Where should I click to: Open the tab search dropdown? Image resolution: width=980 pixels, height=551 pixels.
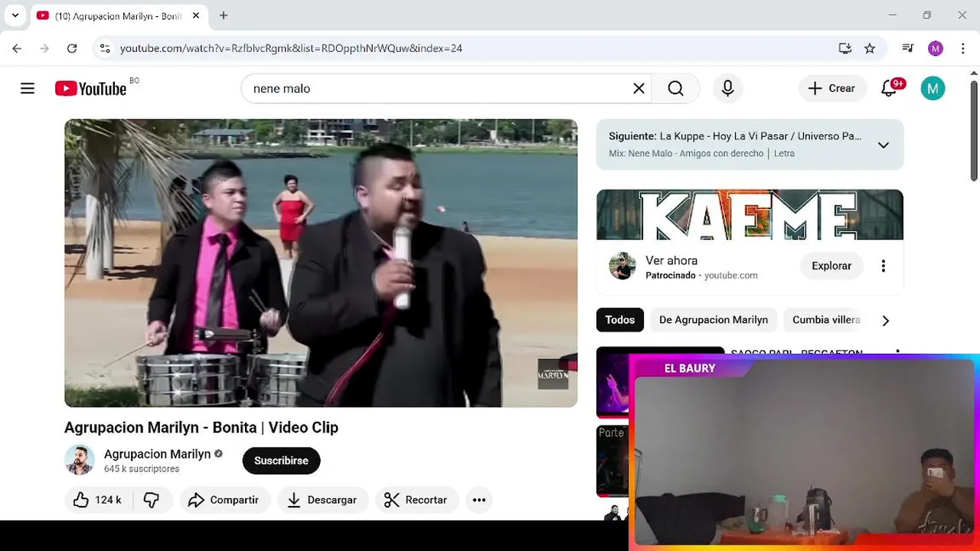point(15,15)
